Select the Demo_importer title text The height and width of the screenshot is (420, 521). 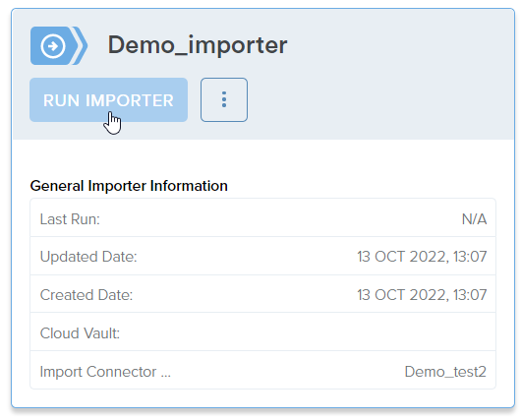[x=198, y=45]
